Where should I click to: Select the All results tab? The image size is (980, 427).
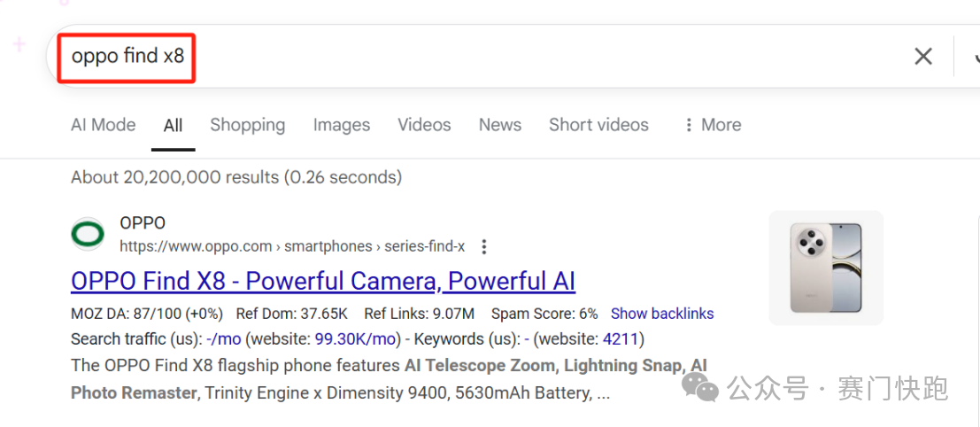pyautogui.click(x=174, y=126)
